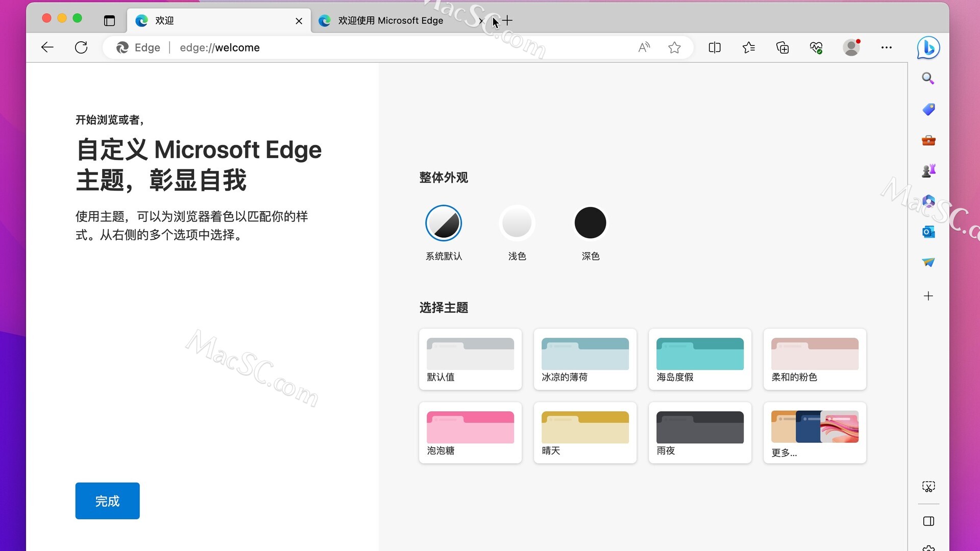Open sidebar Search icon

coord(928,79)
